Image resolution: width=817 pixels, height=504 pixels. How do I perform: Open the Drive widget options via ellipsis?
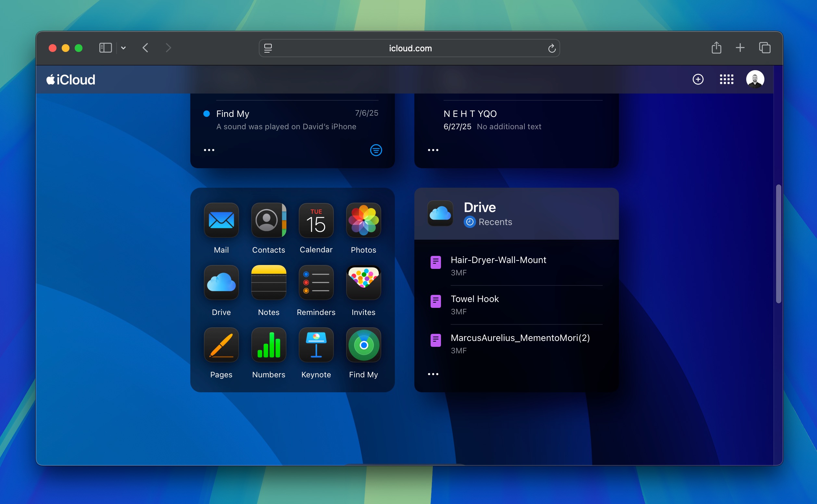433,374
